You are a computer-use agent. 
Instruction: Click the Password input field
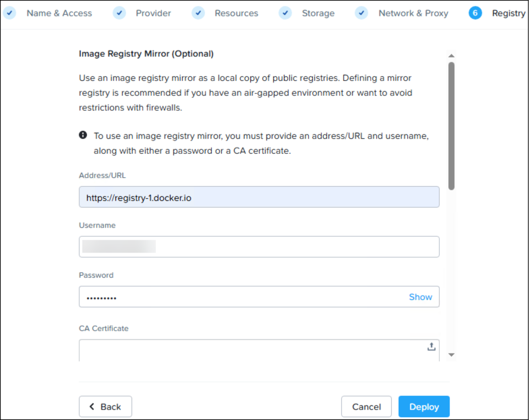tap(259, 297)
